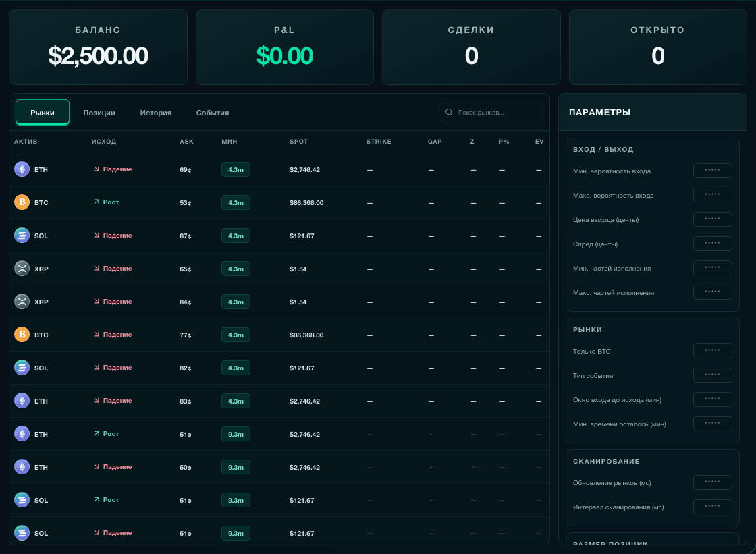Viewport: 756px width, 554px height.
Task: Click the ETH coin icon in the 83¢ row
Action: (x=22, y=401)
